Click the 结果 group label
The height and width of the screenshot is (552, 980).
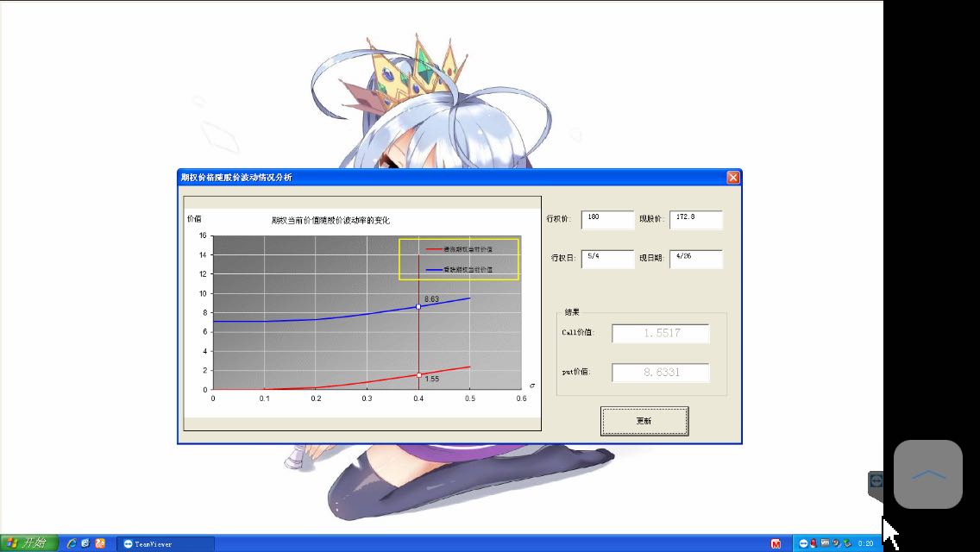click(x=572, y=312)
